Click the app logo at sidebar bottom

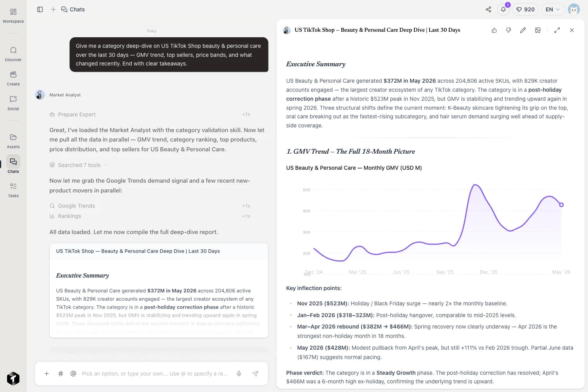[13, 378]
